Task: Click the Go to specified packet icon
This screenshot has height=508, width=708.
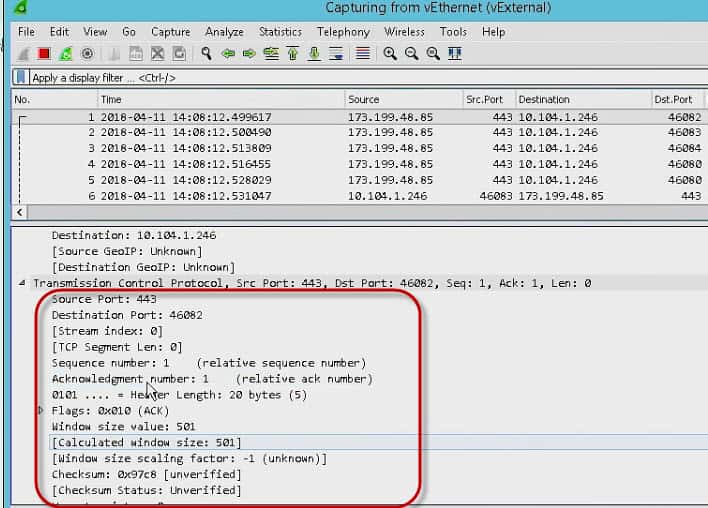Action: (x=271, y=54)
